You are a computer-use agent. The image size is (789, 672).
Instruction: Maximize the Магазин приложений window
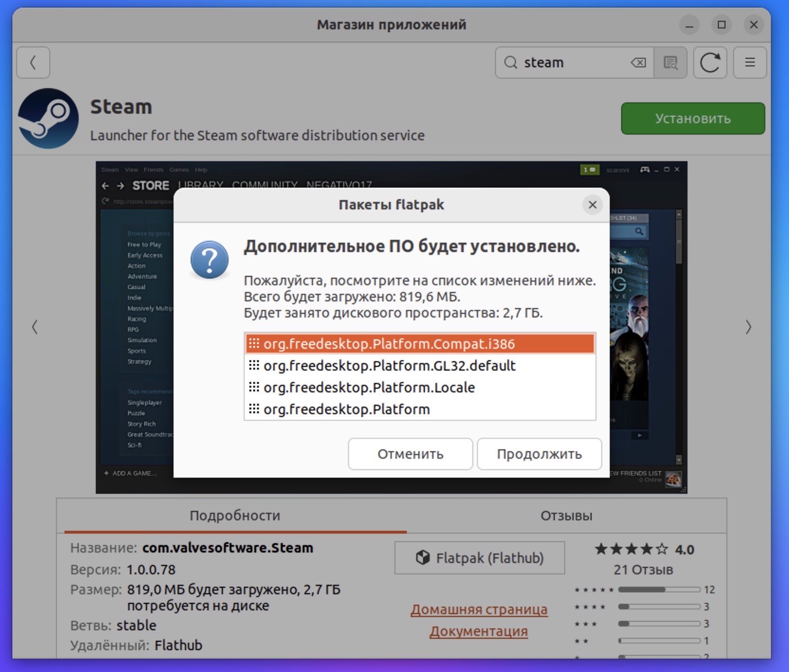pyautogui.click(x=722, y=25)
